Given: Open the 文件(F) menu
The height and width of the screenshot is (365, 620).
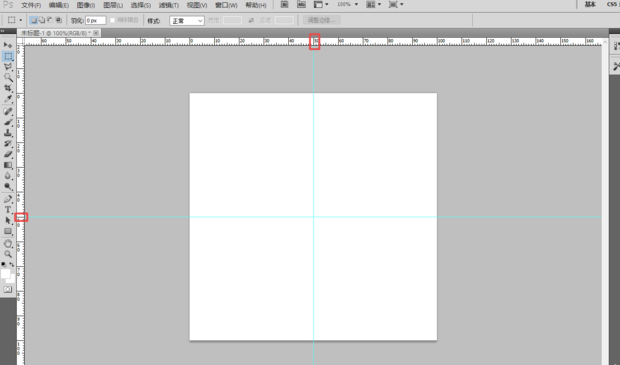Looking at the screenshot, I should (31, 5).
